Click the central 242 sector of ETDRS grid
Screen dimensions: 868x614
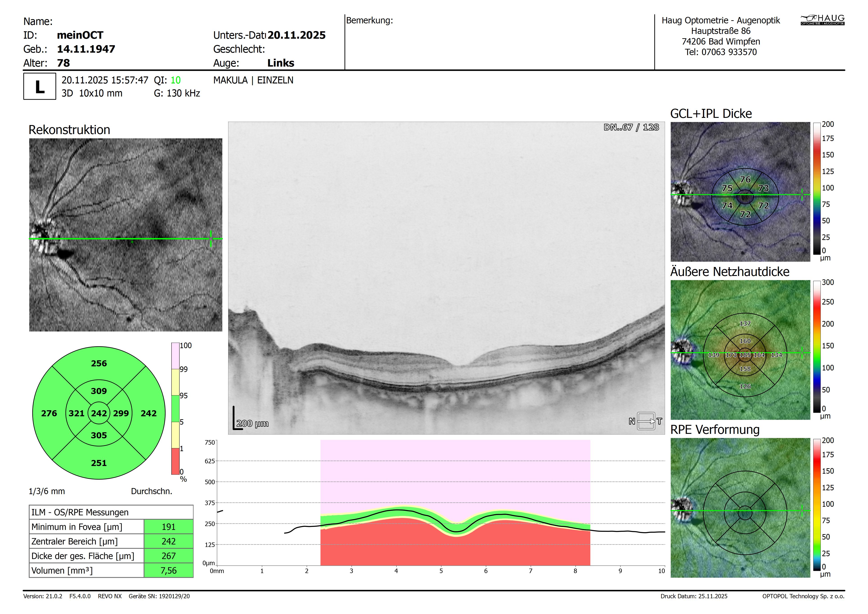pyautogui.click(x=99, y=413)
